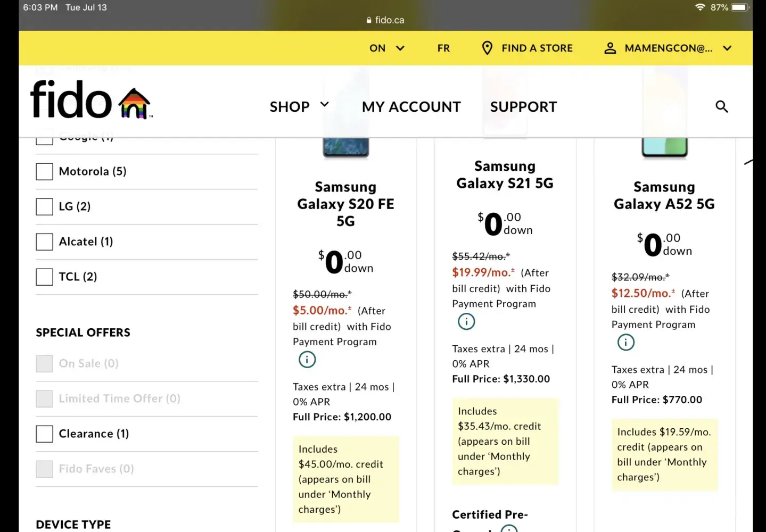Select the TCL brand checkbox
The image size is (766, 532).
point(45,277)
